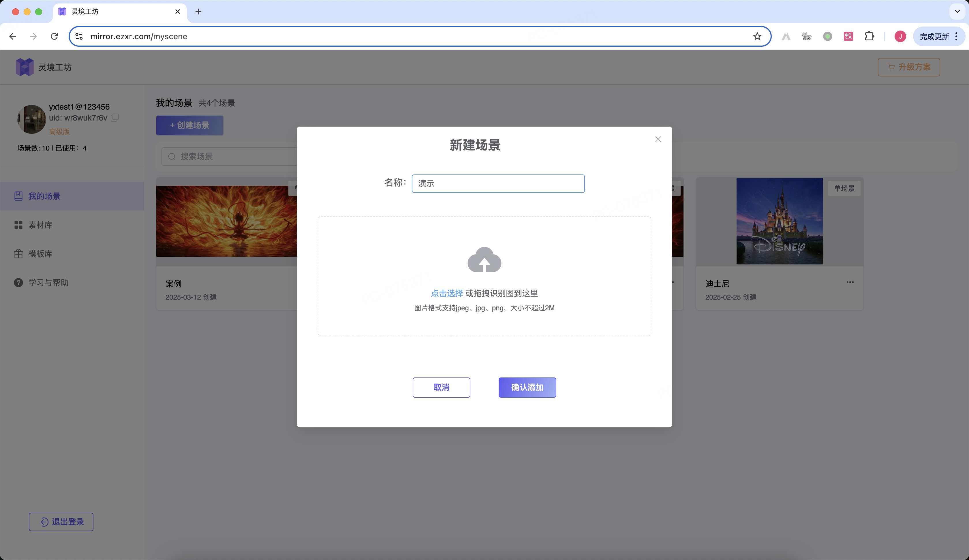Viewport: 969px width, 560px height.
Task: Click the 单场景 tag on 迪士尼 card
Action: pos(844,189)
